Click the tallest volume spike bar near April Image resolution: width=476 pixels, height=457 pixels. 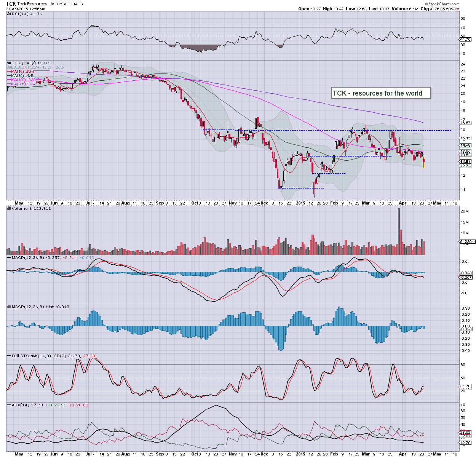coord(399,232)
